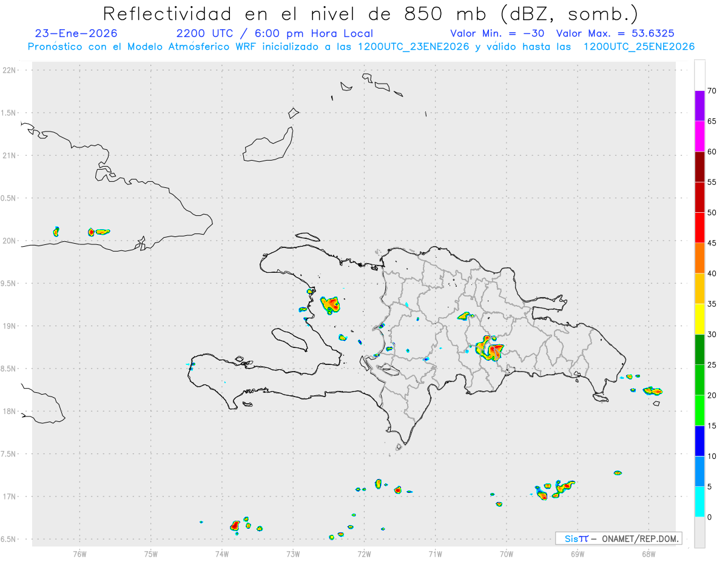Click the longitude axis label '72W'
The image size is (728, 562).
pos(364,553)
